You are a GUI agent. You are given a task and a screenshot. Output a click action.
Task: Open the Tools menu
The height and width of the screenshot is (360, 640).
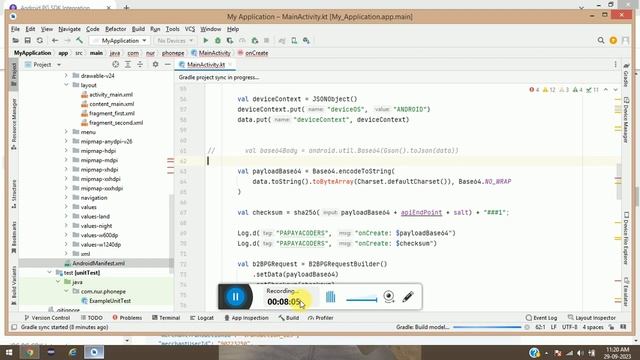click(172, 29)
